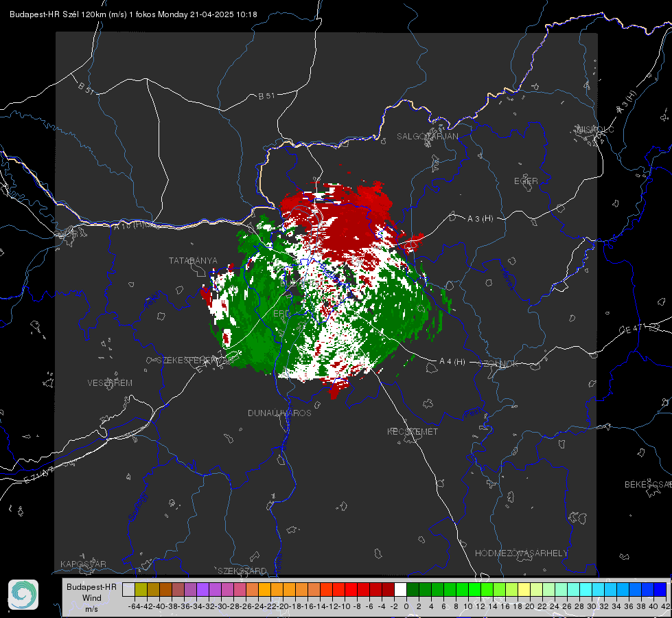Click the SZÉKESFEHÉRVÁR city label
672x618 pixels.
195,360
